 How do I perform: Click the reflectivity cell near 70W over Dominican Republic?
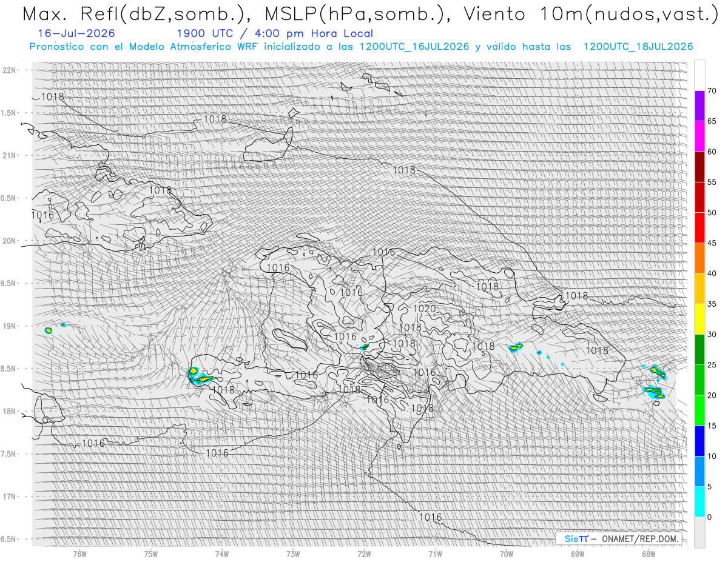click(x=516, y=347)
